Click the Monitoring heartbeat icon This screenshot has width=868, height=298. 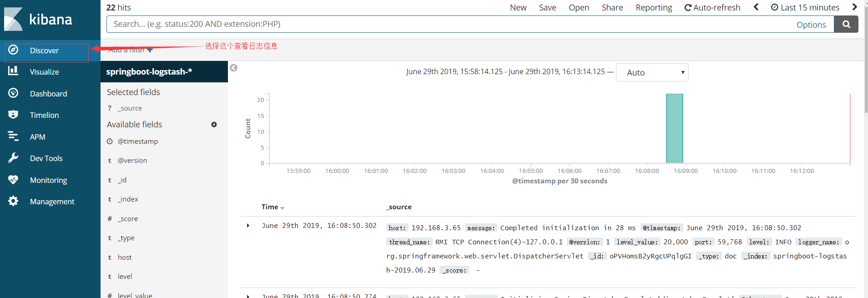point(13,180)
